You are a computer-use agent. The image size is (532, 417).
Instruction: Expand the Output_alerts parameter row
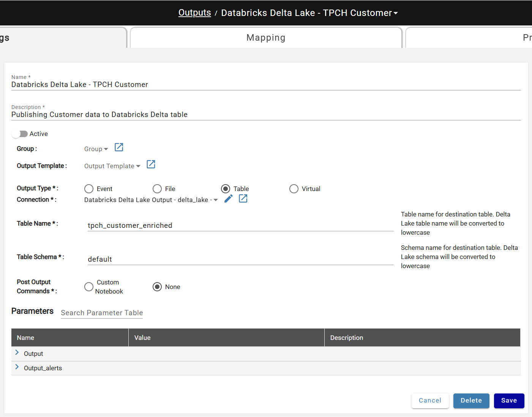pos(17,367)
